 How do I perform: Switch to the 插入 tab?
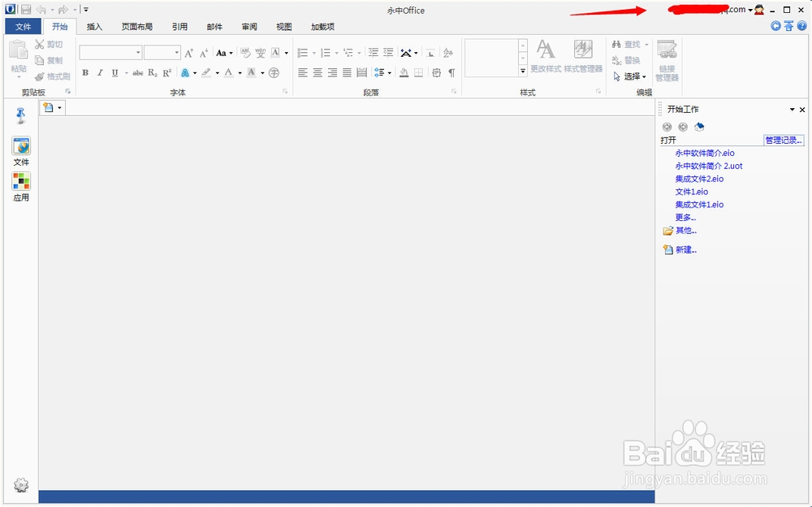94,27
